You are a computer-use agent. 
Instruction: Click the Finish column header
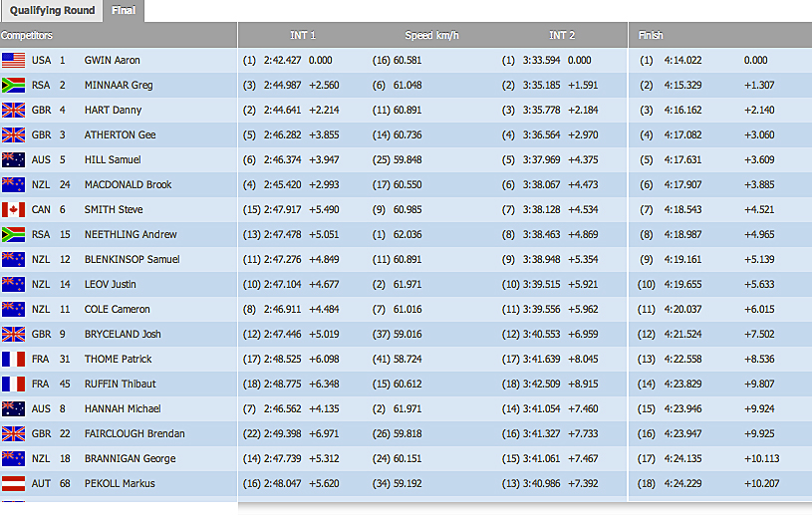click(651, 36)
